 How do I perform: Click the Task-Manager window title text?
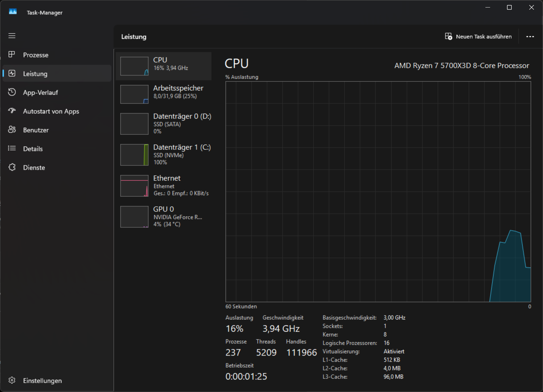point(44,13)
